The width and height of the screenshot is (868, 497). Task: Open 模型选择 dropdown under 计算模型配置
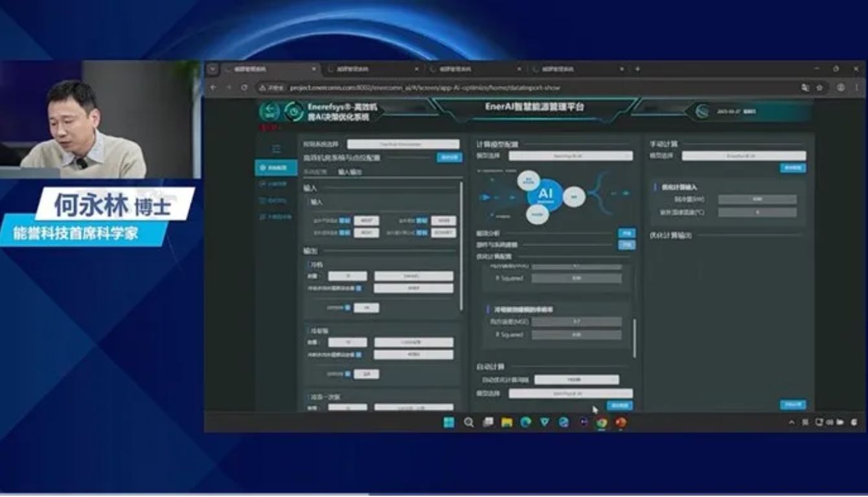[570, 156]
